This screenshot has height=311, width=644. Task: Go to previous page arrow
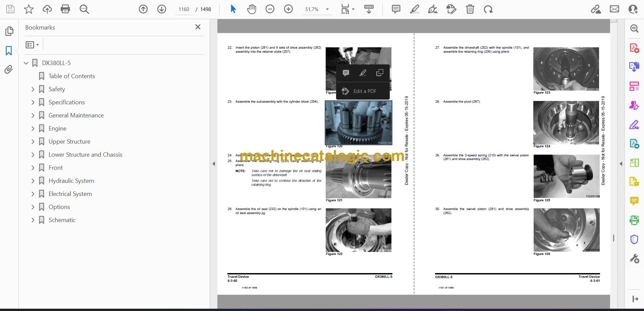pos(143,9)
